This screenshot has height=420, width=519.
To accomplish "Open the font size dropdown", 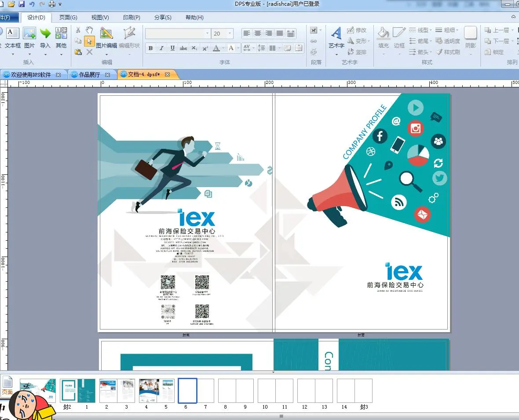I will pos(230,34).
